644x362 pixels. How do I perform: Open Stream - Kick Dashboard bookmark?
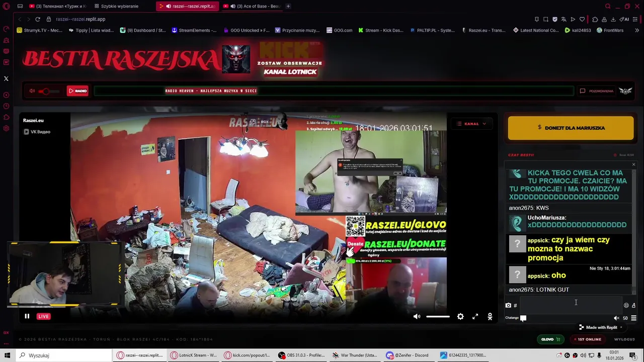(x=381, y=30)
